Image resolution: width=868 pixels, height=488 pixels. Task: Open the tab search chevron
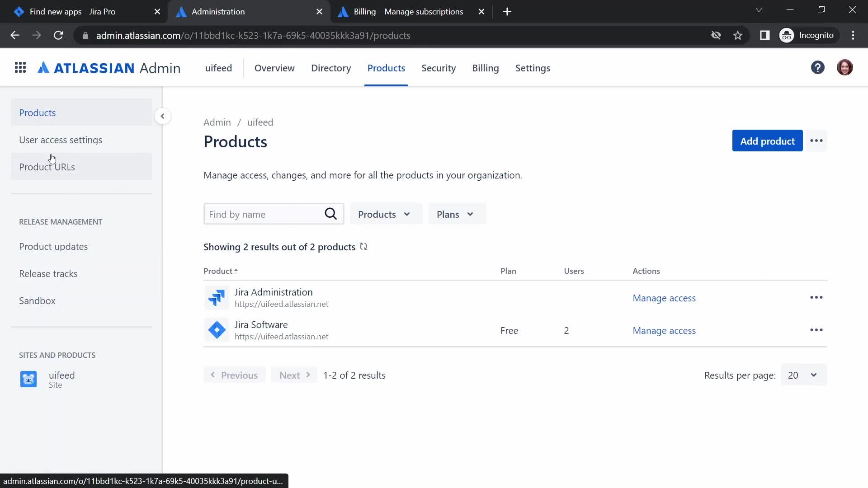point(759,10)
